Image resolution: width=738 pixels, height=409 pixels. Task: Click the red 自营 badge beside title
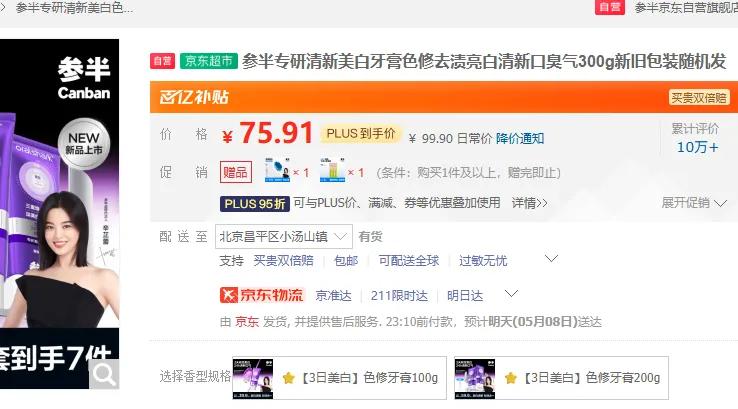(162, 61)
